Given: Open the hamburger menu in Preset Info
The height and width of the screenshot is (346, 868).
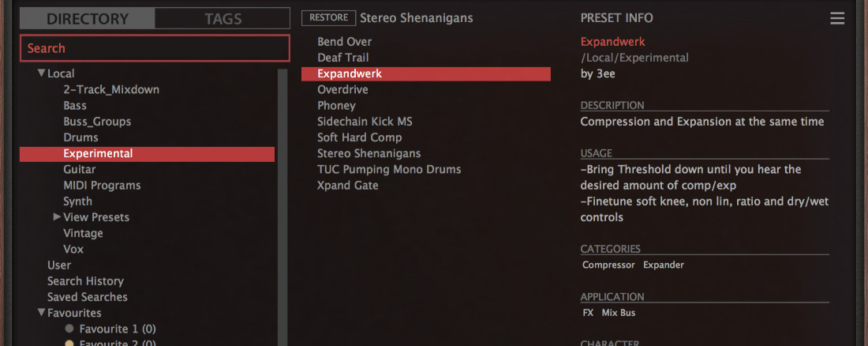Looking at the screenshot, I should coord(837,19).
